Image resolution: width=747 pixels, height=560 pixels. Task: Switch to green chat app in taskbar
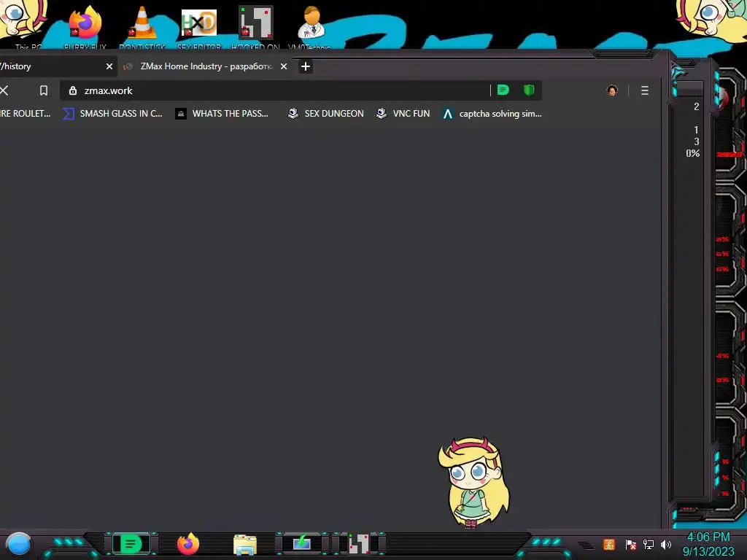pyautogui.click(x=131, y=544)
